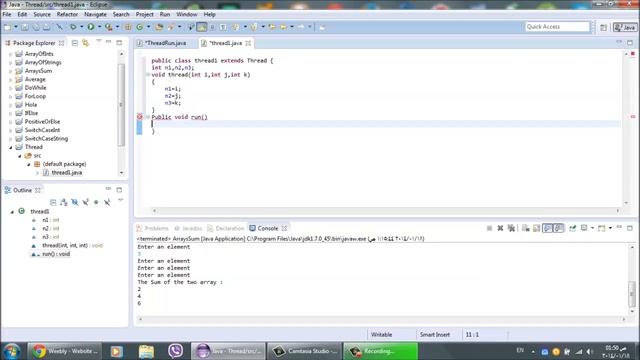The image size is (640, 360).
Task: Toggle Sort alphabetically in Outline
Action: (64, 202)
